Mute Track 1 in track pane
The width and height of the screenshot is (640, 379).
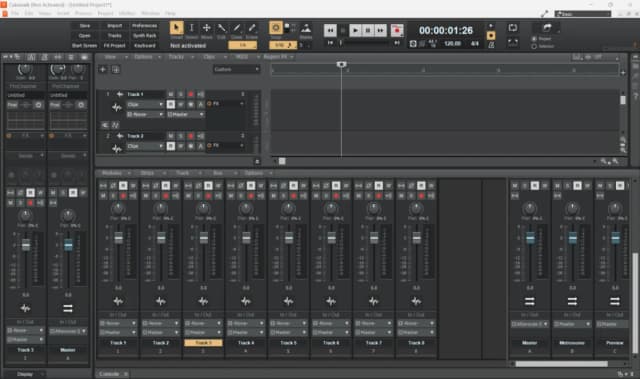click(x=171, y=94)
